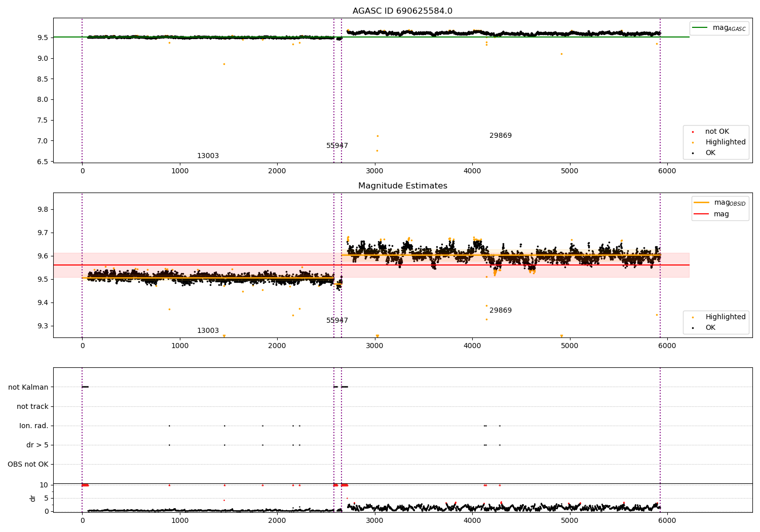Click the '1000' x-tick of the top plot
Image resolution: width=760 pixels, height=532 pixels.
pos(180,171)
